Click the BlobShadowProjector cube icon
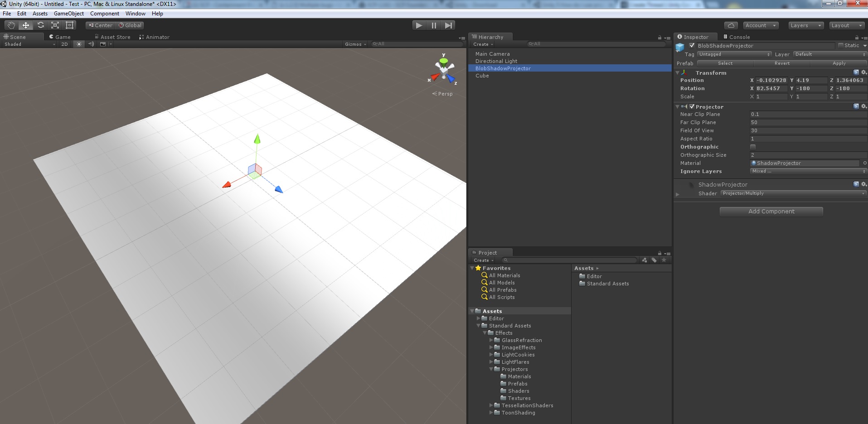Screen dimensions: 868x424 tap(680, 47)
